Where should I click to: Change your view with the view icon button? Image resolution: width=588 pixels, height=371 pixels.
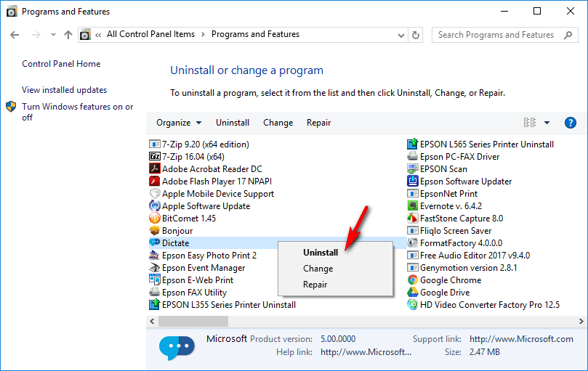(530, 123)
